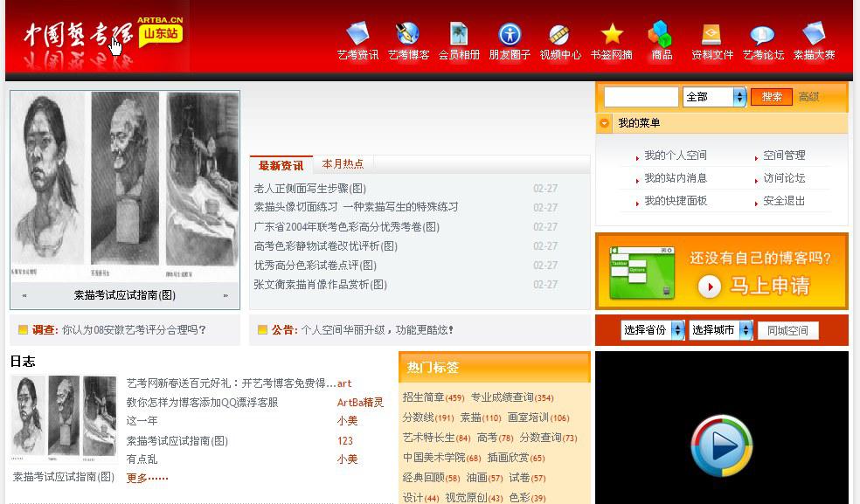Open the 艺考资讯 news icon
This screenshot has width=860, height=504.
pyautogui.click(x=357, y=33)
